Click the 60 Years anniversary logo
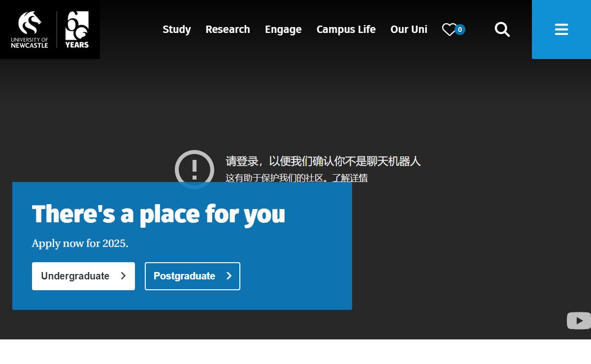This screenshot has width=591, height=364. [77, 30]
